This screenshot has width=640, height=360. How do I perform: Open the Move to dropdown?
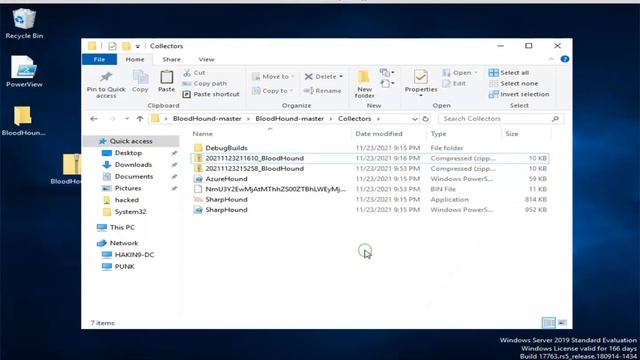coord(273,76)
